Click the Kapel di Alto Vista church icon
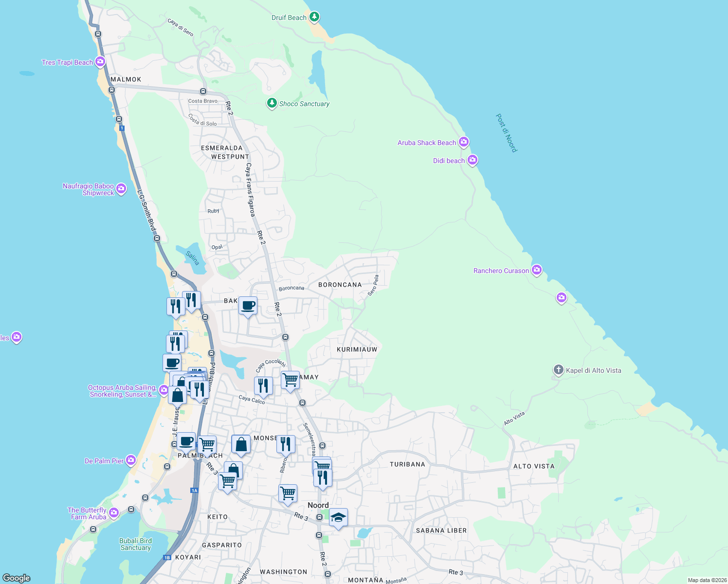Screen dimensions: 728x584 558,370
